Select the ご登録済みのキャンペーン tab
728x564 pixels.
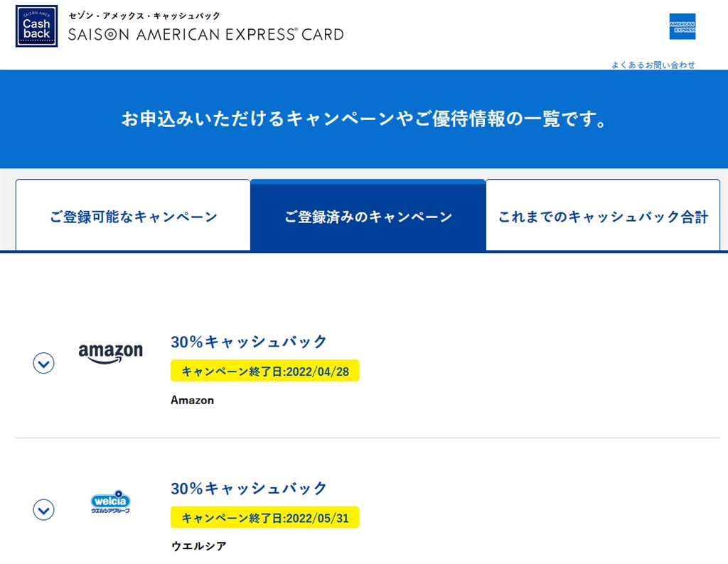click(368, 217)
